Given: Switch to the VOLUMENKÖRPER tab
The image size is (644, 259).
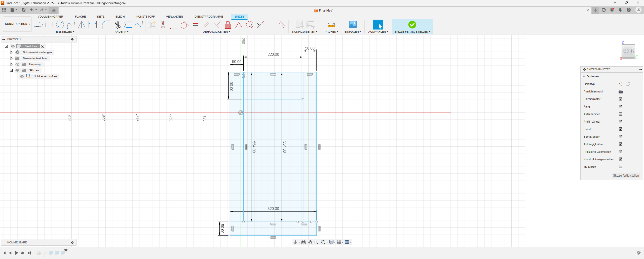Looking at the screenshot, I should tap(50, 17).
